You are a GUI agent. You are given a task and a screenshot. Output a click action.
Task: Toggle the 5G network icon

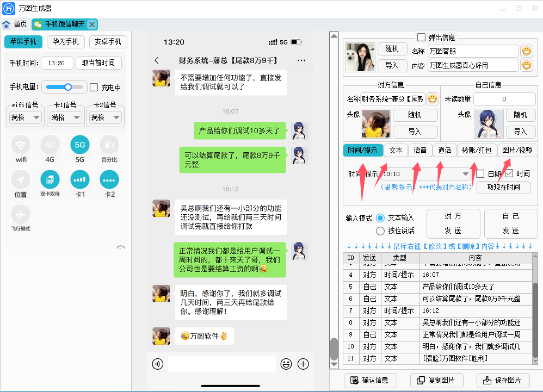pyautogui.click(x=79, y=145)
